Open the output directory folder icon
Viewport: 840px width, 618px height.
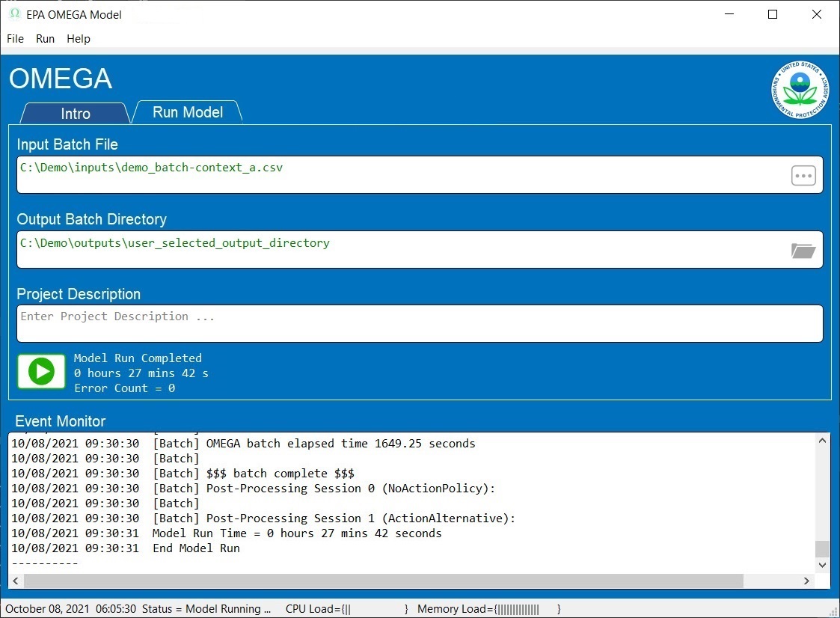click(803, 251)
